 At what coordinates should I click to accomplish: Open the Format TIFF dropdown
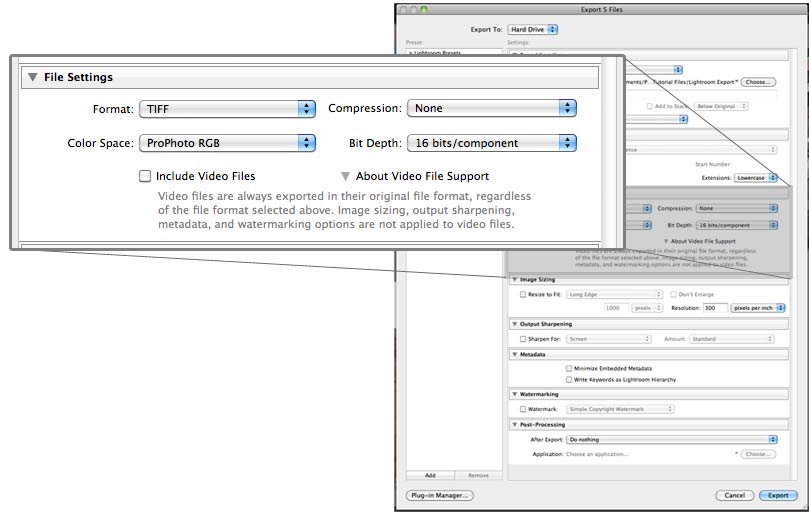click(227, 109)
